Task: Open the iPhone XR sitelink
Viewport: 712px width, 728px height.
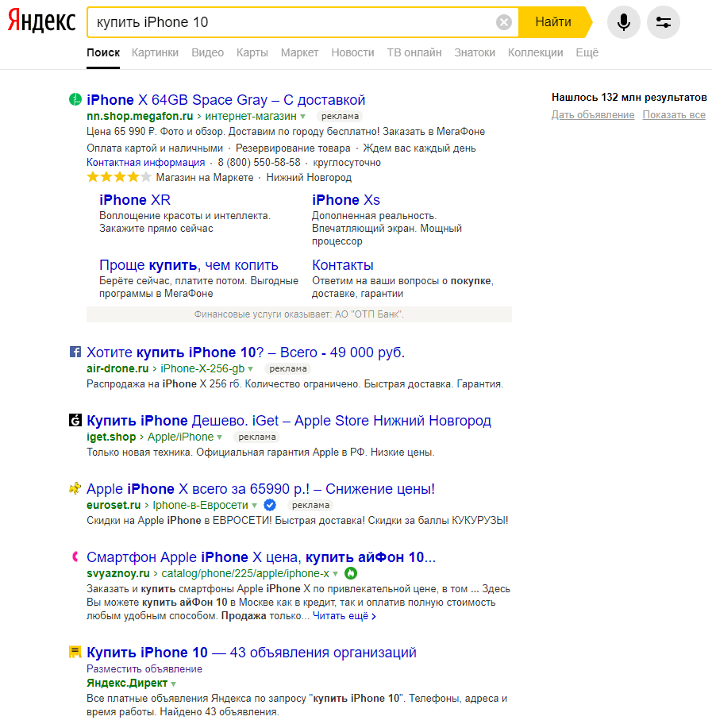Action: pyautogui.click(x=135, y=200)
